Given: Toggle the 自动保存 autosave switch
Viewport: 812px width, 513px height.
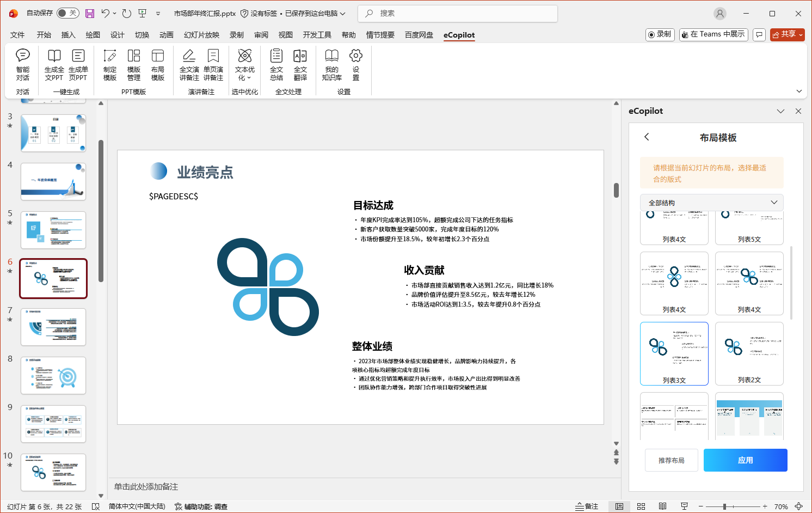Looking at the screenshot, I should [68, 13].
